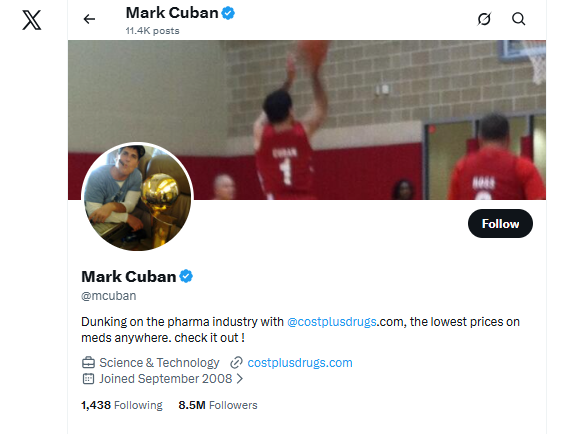Click Science & Technology category label

tap(159, 363)
